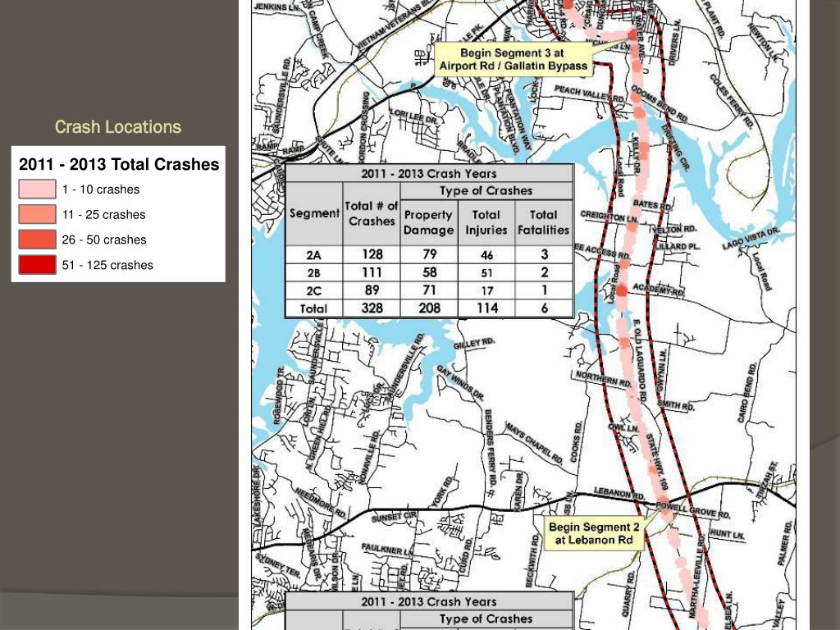Click the upper '2011 - 2013 Crash Years' table title
Screen dimensions: 840x630
[x=429, y=173]
